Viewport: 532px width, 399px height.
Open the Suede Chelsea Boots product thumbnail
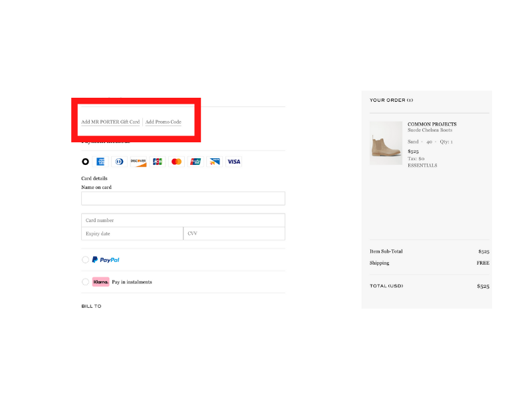pyautogui.click(x=386, y=143)
